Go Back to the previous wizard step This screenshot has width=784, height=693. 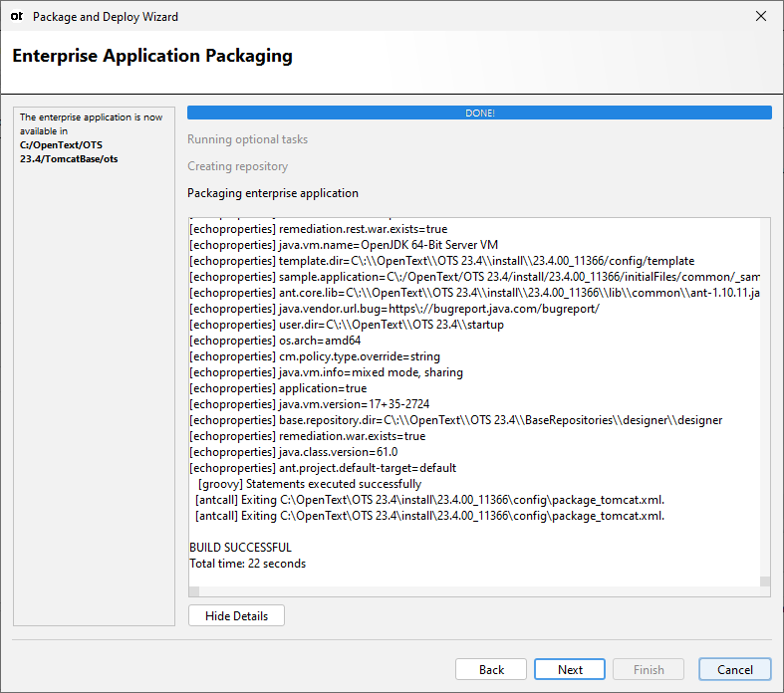pyautogui.click(x=491, y=670)
